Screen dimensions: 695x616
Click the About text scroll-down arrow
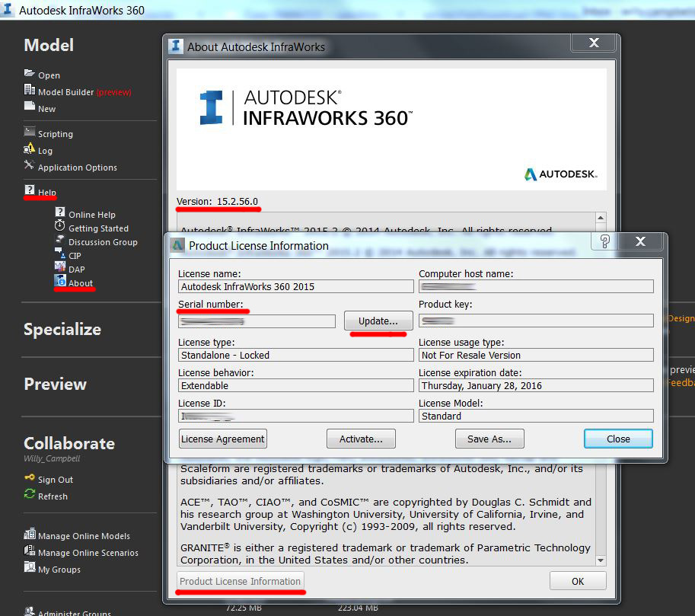pyautogui.click(x=600, y=560)
